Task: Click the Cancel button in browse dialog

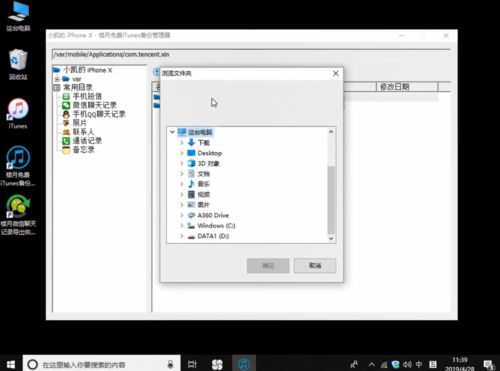Action: coord(315,266)
